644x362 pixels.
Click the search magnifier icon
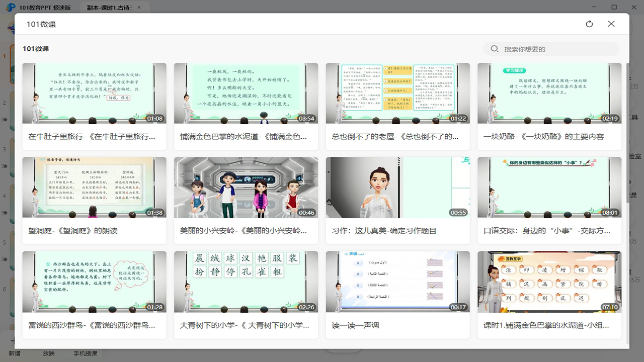[x=495, y=49]
